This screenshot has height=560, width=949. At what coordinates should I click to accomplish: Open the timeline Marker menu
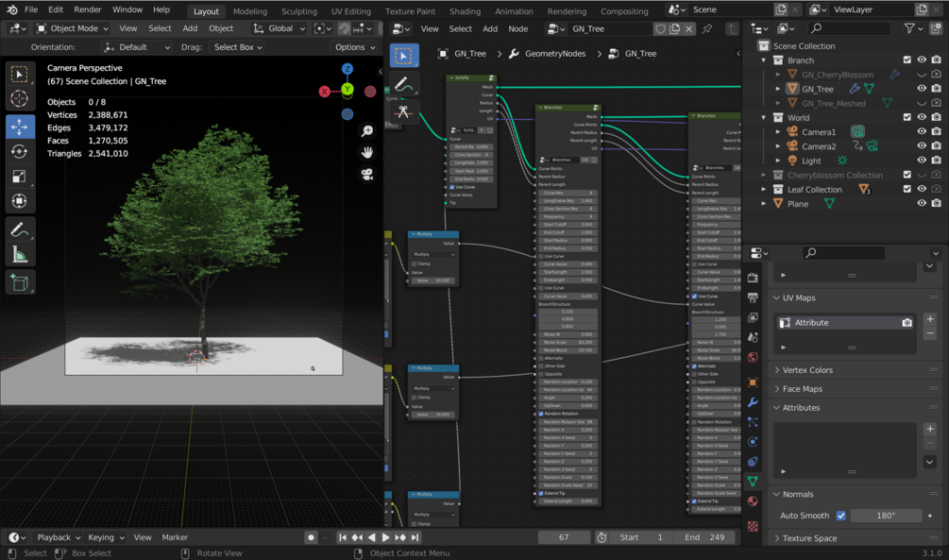pyautogui.click(x=175, y=537)
